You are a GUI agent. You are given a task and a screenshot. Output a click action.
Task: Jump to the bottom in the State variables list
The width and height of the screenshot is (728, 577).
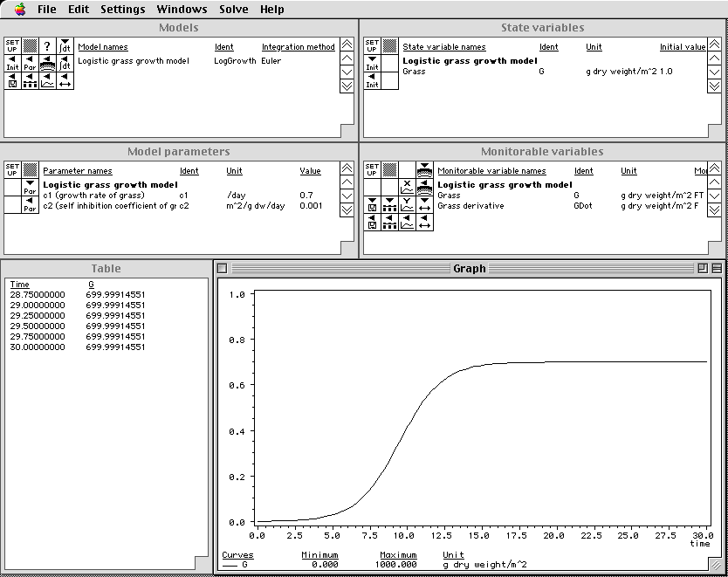point(715,86)
